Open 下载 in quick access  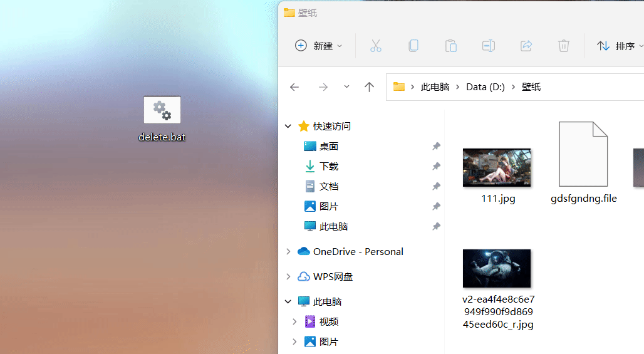(x=328, y=166)
